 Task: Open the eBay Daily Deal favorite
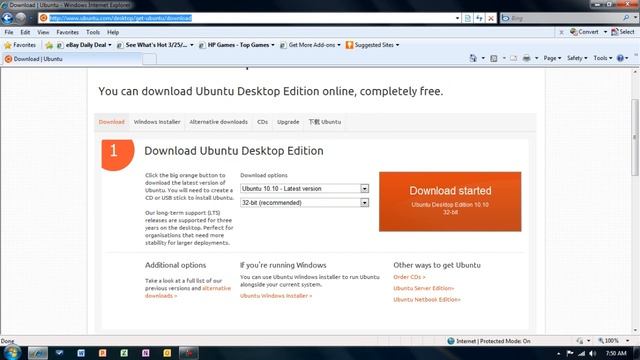pos(84,45)
